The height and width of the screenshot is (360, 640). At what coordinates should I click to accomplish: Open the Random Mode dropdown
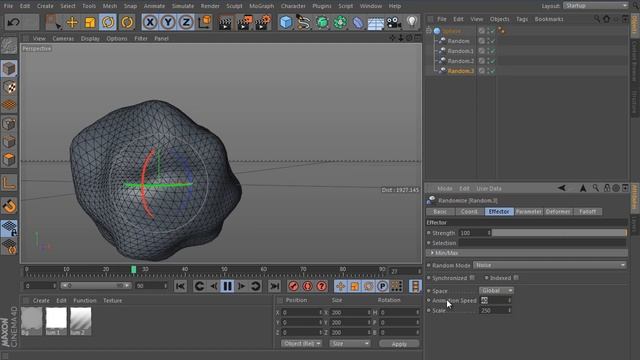pos(549,265)
